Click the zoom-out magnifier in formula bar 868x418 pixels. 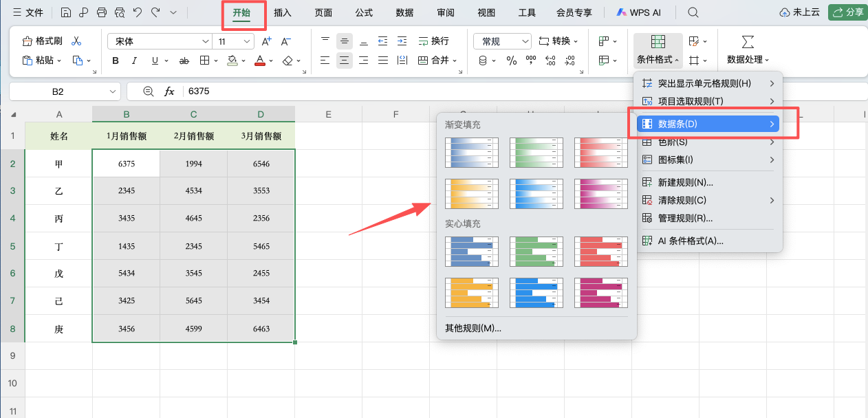pos(148,91)
